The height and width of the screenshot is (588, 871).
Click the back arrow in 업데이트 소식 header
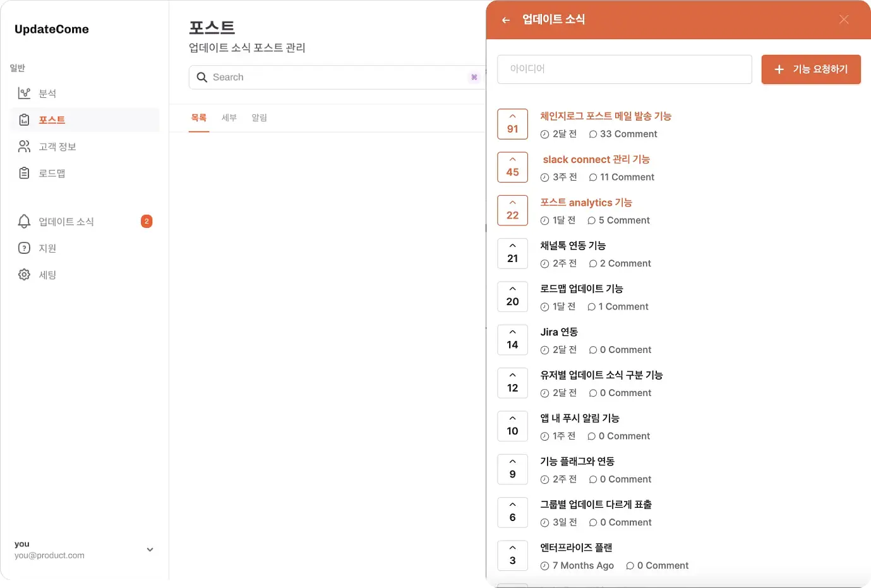pyautogui.click(x=506, y=20)
